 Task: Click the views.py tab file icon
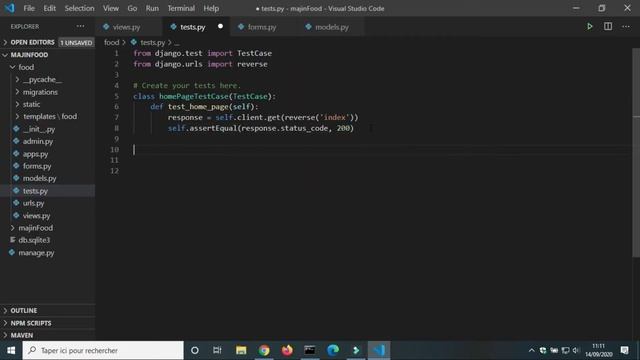click(106, 27)
